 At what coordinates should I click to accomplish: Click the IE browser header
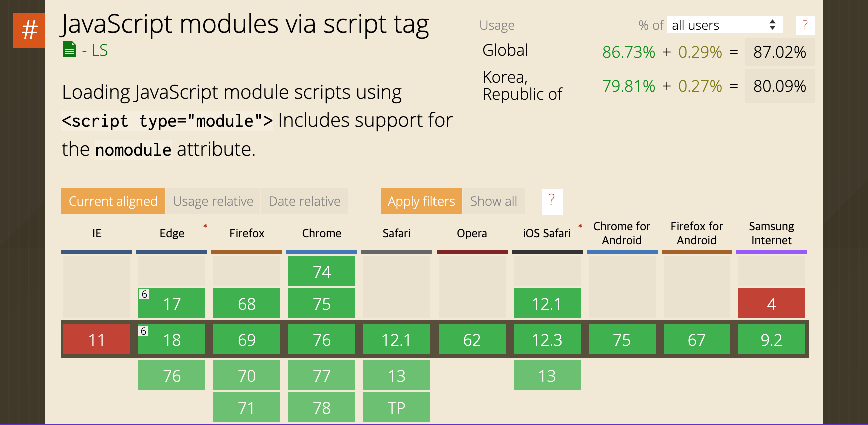point(97,233)
